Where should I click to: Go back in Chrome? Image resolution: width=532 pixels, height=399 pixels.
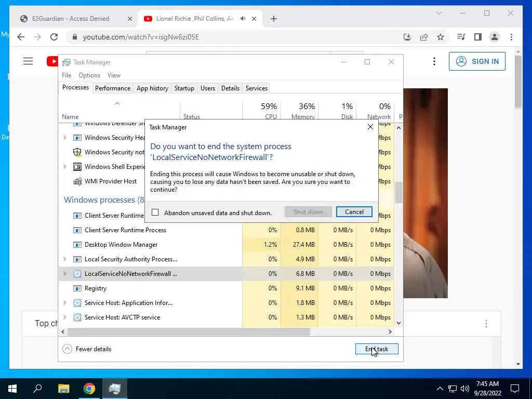pyautogui.click(x=21, y=37)
